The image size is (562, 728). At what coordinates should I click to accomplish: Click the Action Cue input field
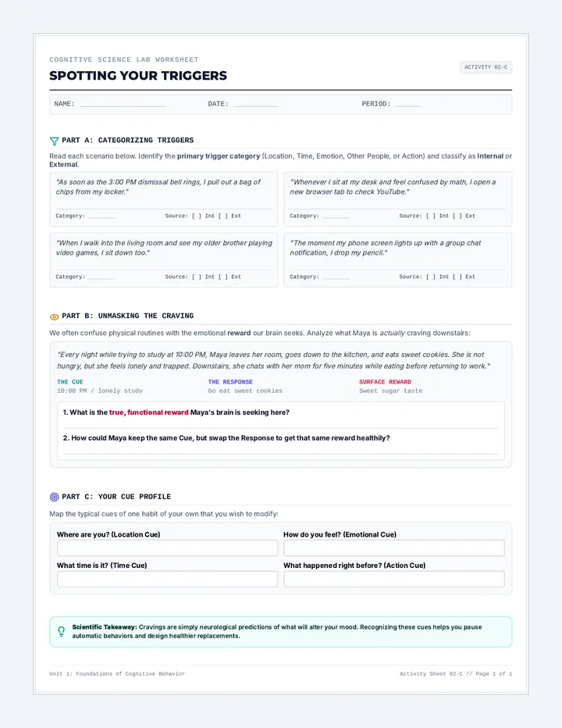394,579
